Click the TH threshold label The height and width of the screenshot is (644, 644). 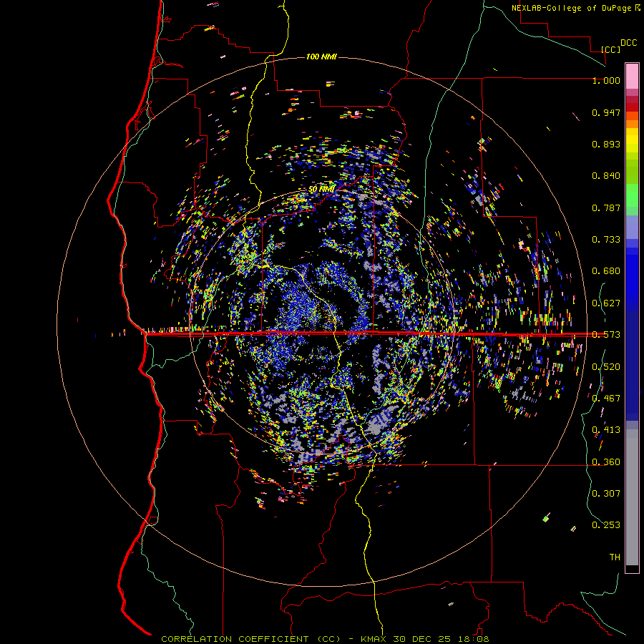tap(615, 557)
